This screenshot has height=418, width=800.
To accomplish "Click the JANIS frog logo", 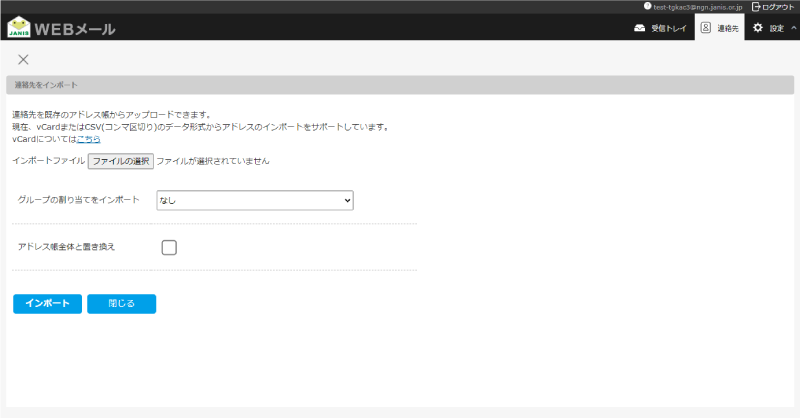I will [19, 27].
